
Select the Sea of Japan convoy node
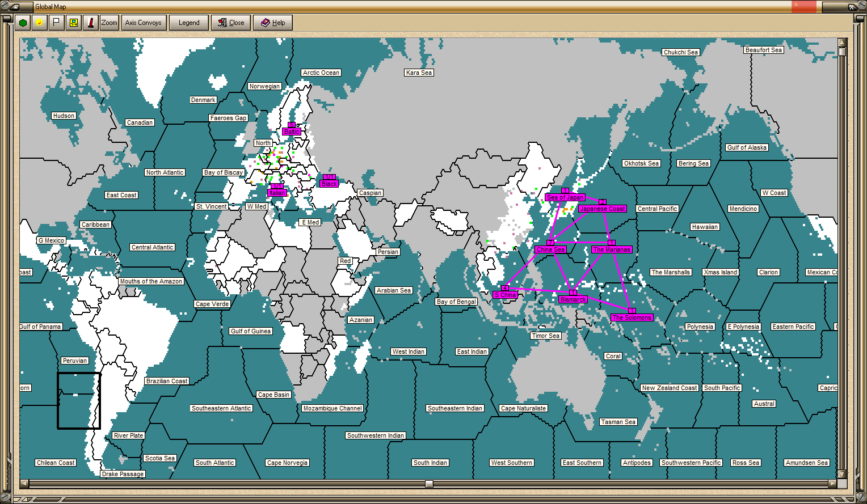tap(565, 197)
